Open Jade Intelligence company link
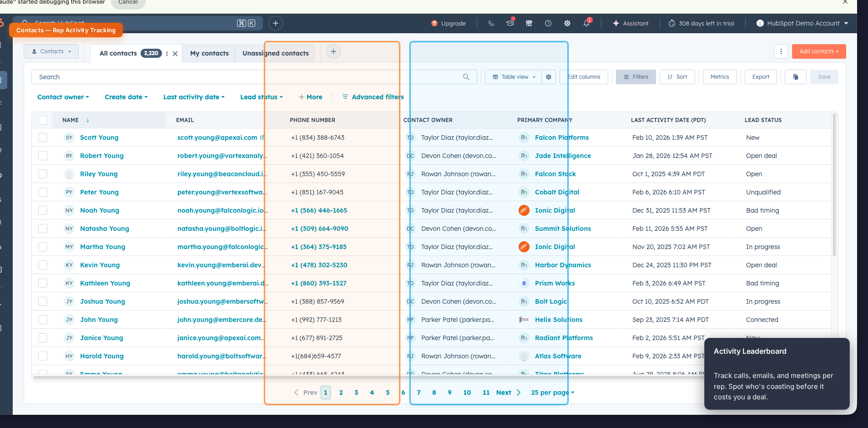 point(563,156)
